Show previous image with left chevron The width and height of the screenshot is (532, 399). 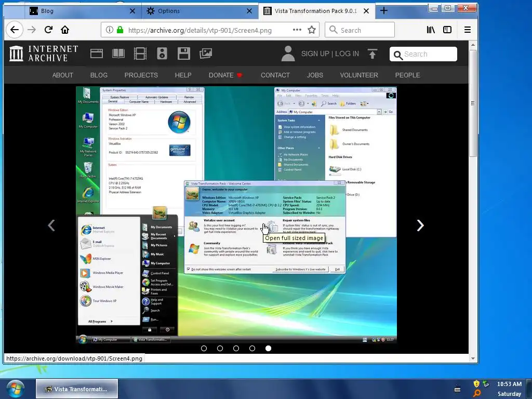(51, 225)
